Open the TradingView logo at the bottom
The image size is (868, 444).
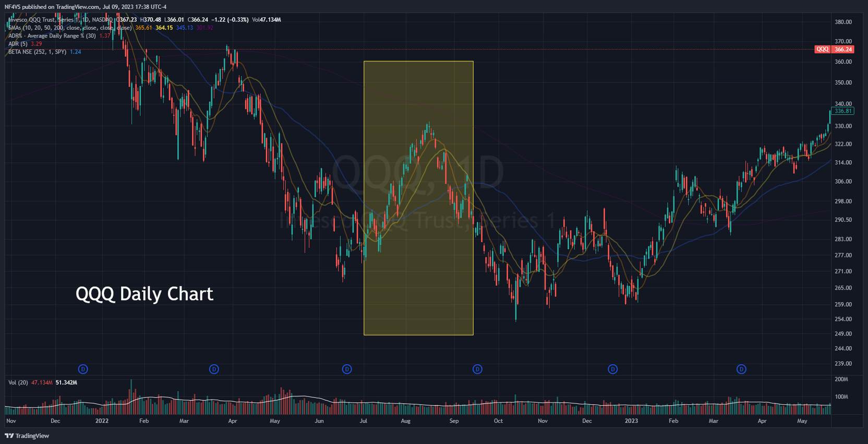(27, 436)
